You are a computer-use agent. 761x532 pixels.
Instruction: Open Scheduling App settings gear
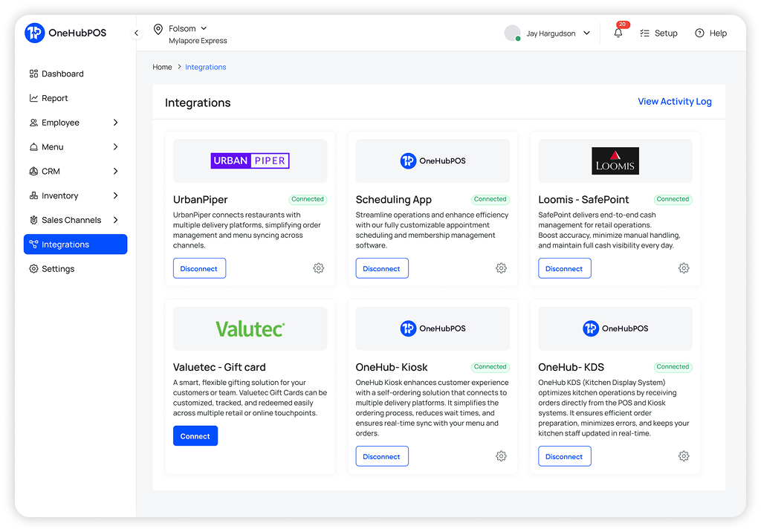coord(502,268)
